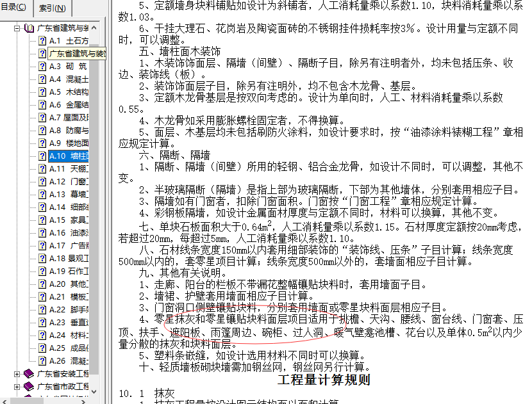
Task: Click the help page icon for A.1 土石方
Action: click(x=42, y=41)
